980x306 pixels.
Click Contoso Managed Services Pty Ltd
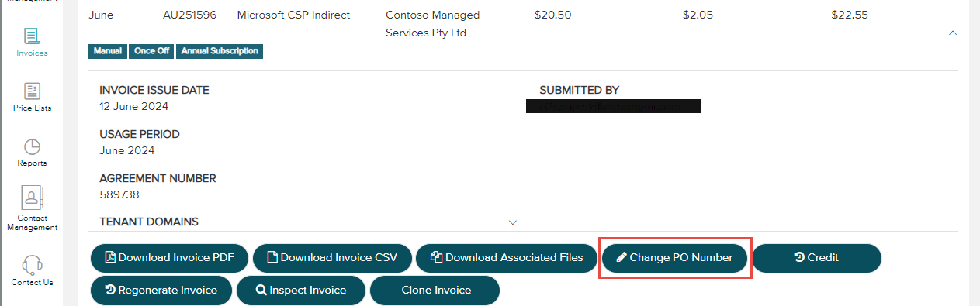433,24
